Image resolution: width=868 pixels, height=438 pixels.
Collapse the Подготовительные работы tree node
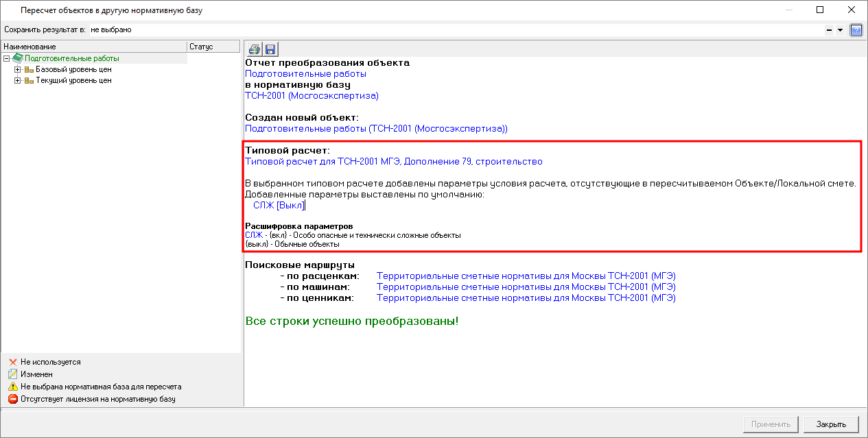[x=7, y=59]
